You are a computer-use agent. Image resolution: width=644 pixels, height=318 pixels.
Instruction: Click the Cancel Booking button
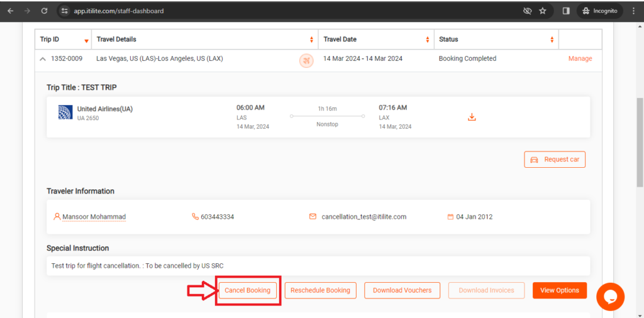pos(248,290)
